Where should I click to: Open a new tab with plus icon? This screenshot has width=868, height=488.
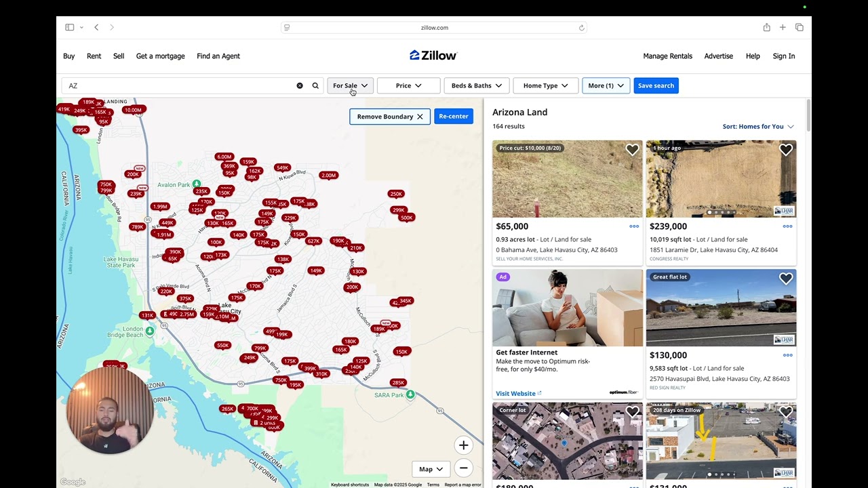(x=783, y=27)
